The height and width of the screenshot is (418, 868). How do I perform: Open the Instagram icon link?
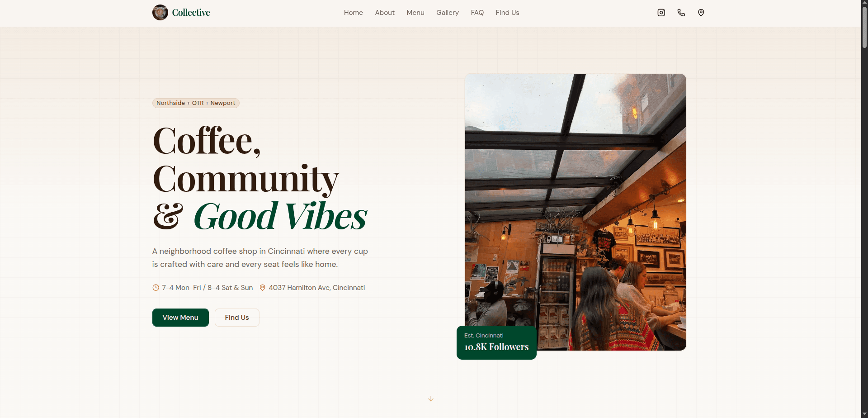point(661,13)
